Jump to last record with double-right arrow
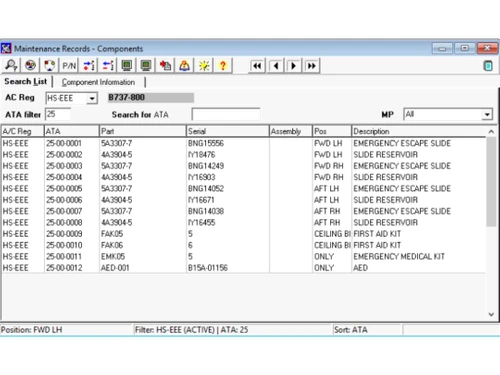This screenshot has width=500, height=375. click(x=312, y=66)
